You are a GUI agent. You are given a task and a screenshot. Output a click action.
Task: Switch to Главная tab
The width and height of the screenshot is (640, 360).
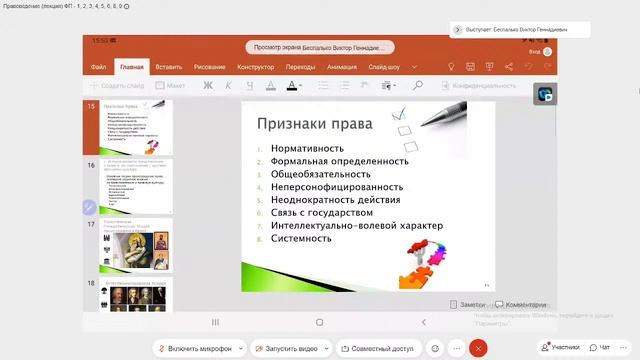tap(132, 67)
